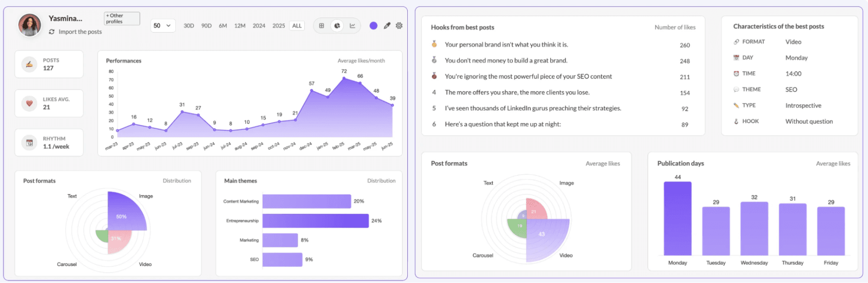Click the 57 data point on Performances chart
Viewport: 868px width, 283px height.
pyautogui.click(x=312, y=90)
